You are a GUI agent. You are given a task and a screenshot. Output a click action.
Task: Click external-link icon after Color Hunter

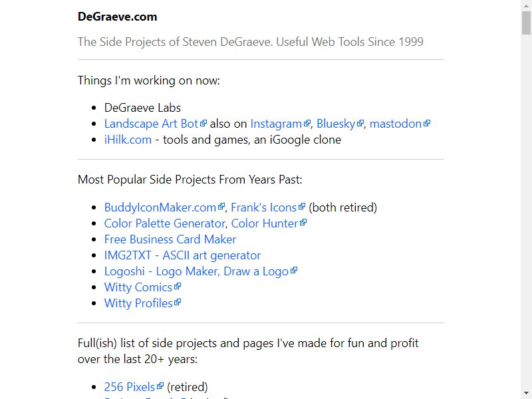pos(303,223)
